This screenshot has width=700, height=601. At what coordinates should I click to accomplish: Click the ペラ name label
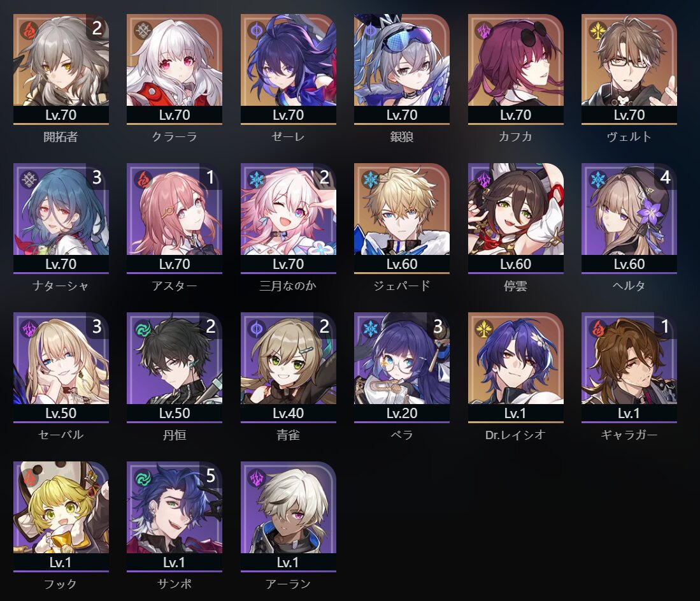402,435
